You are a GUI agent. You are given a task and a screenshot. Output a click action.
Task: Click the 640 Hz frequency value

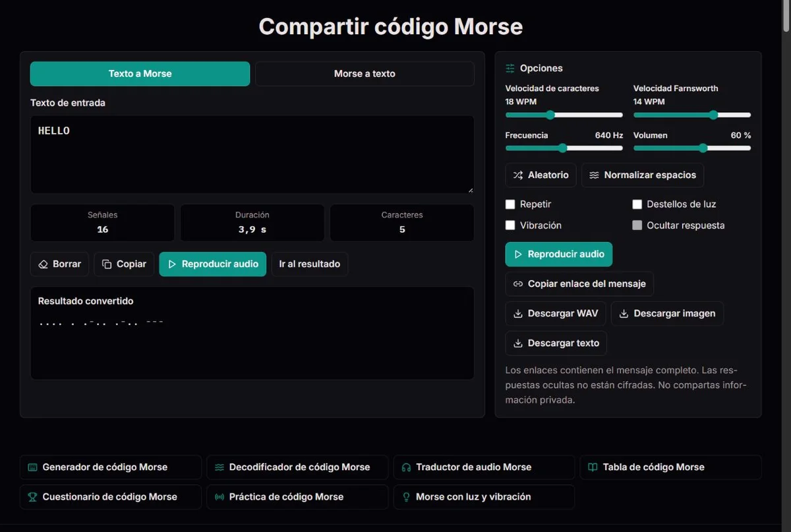(x=609, y=135)
